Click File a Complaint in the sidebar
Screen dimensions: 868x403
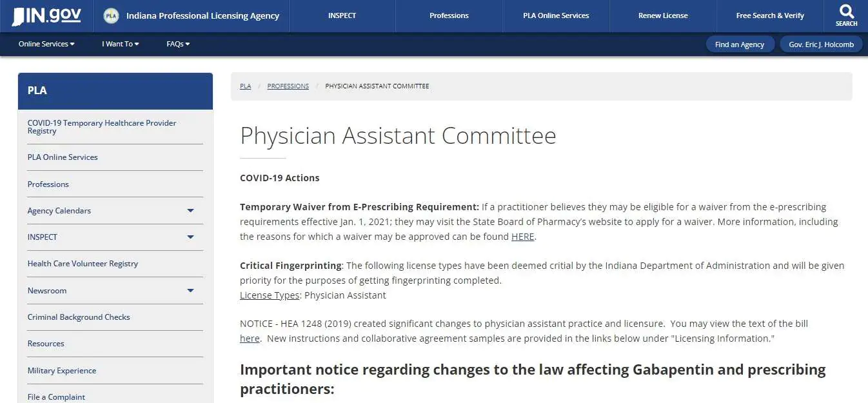(x=56, y=397)
